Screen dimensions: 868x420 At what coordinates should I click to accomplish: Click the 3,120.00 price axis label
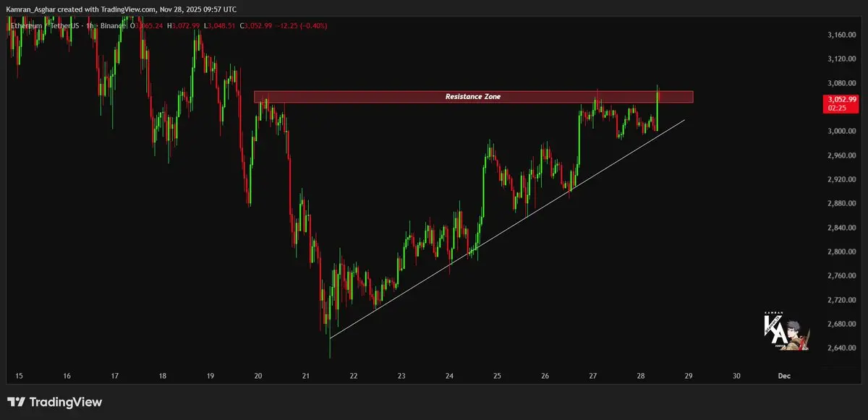click(x=841, y=59)
